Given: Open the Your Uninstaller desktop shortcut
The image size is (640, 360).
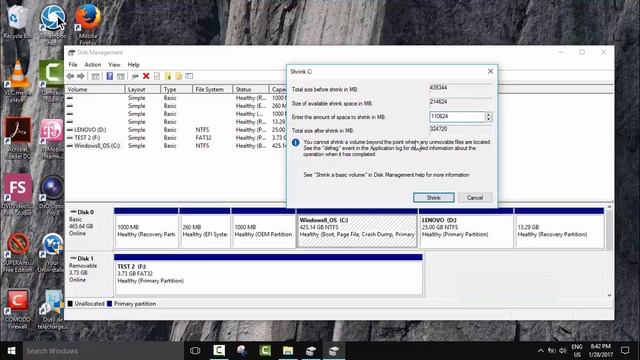Looking at the screenshot, I should pyautogui.click(x=52, y=252).
